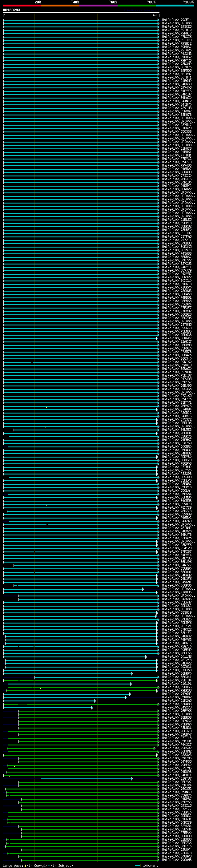
Task: Select the UniRef100_P40327 label
Action: 176,745
